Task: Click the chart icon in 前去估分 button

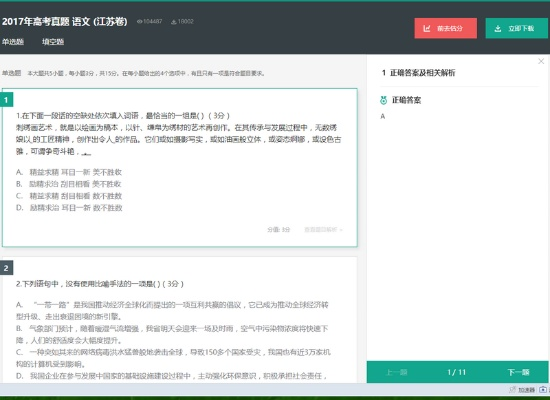Action: 427,28
